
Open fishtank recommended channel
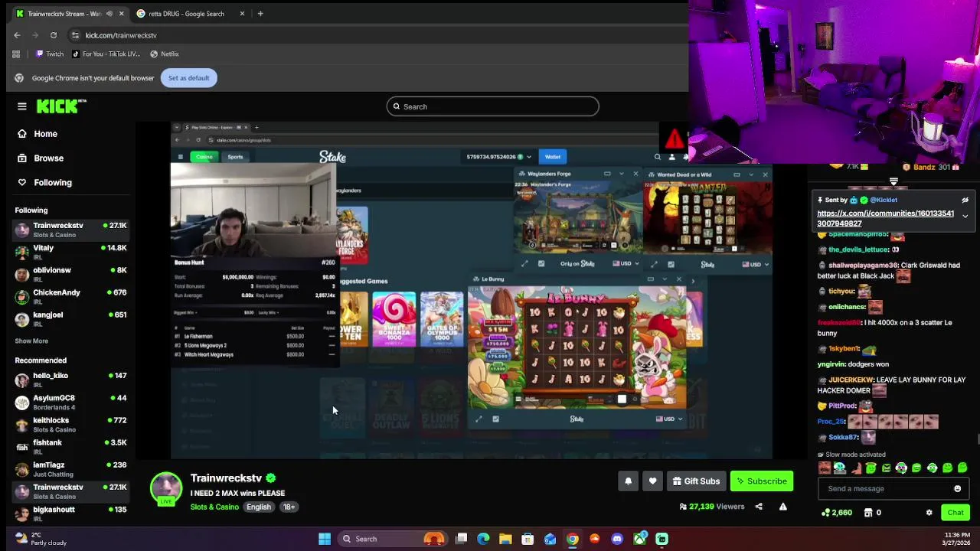coord(70,447)
